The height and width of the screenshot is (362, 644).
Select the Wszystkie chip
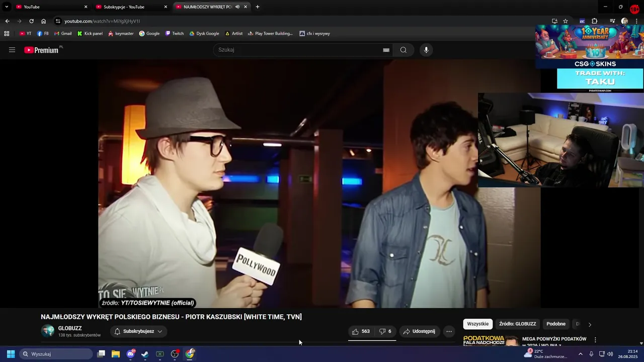(477, 324)
